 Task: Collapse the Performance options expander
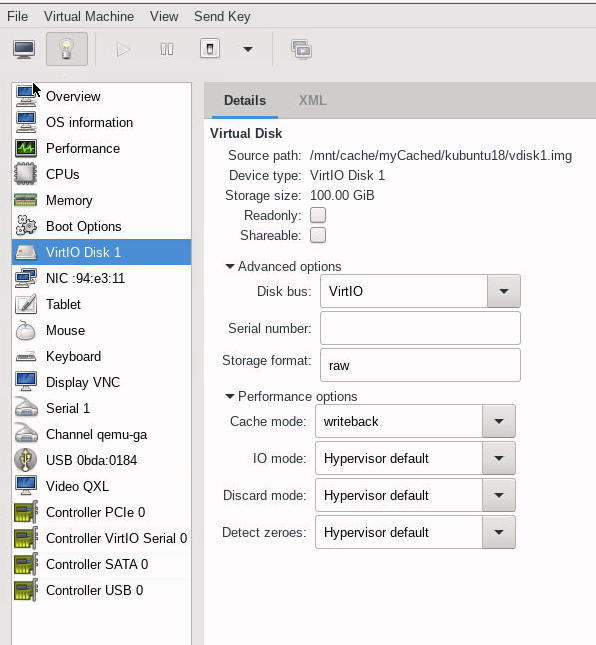coord(291,397)
